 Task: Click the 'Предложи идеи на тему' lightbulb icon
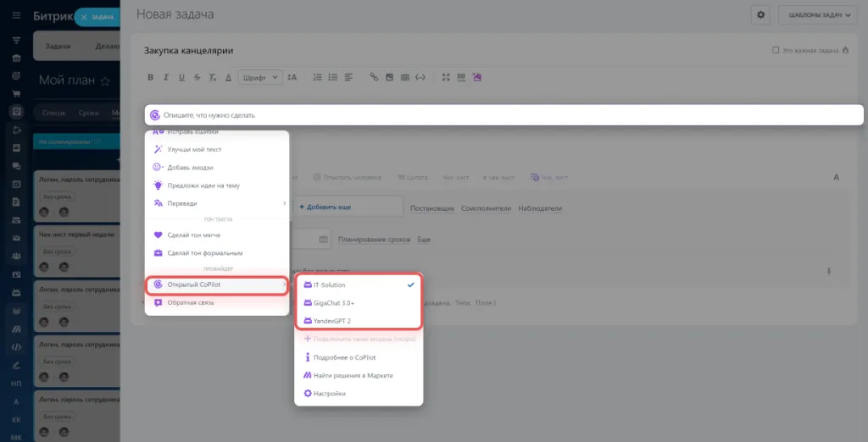[x=158, y=185]
